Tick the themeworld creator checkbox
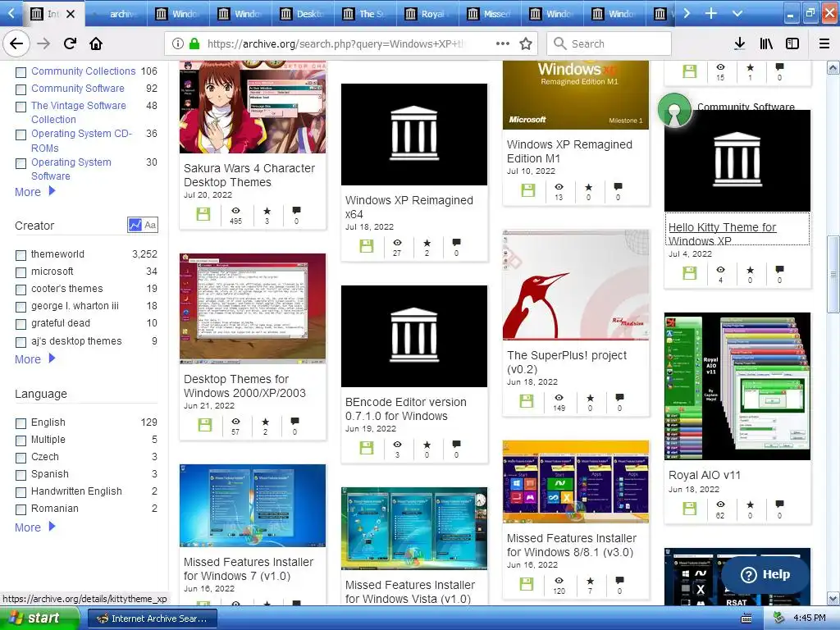Screen dimensions: 840x630 (x=21, y=255)
